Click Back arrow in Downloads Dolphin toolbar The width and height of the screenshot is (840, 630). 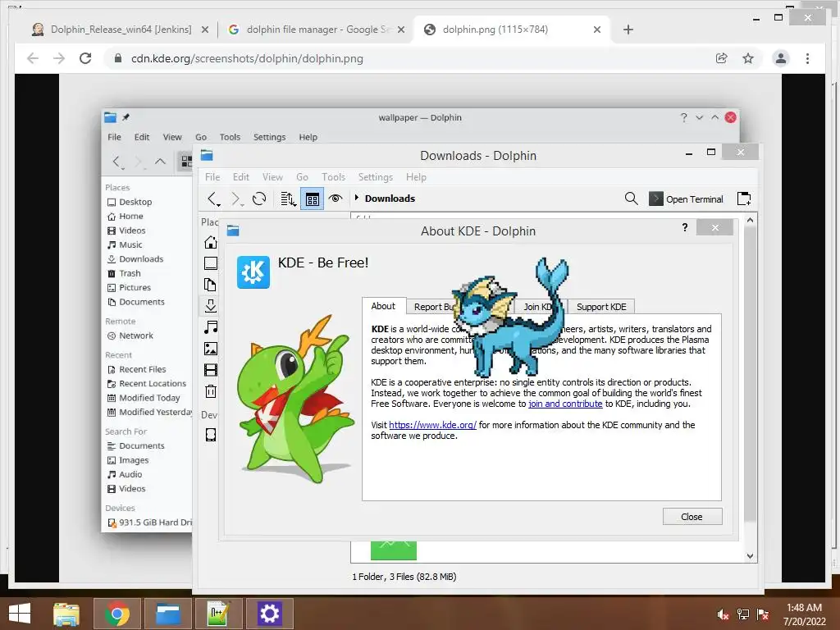pyautogui.click(x=214, y=199)
